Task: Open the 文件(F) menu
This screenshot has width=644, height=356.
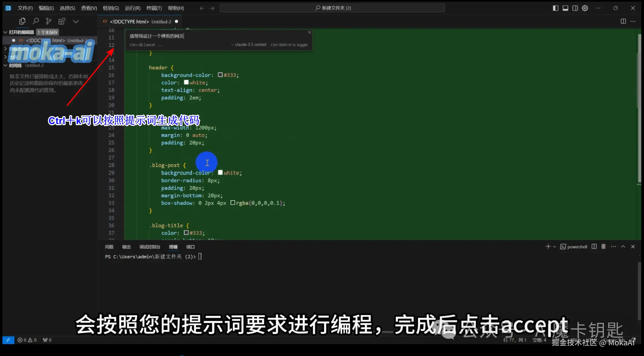Action: tap(25, 8)
